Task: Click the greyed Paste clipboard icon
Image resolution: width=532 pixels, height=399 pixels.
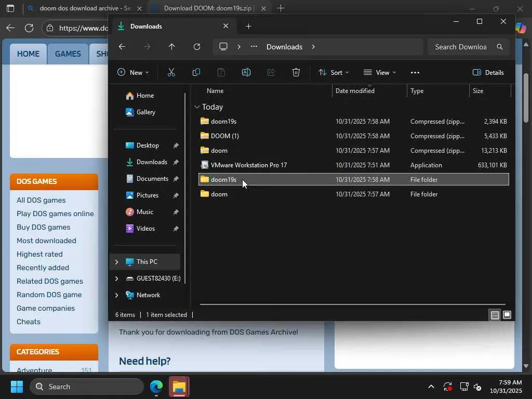Action: click(221, 72)
